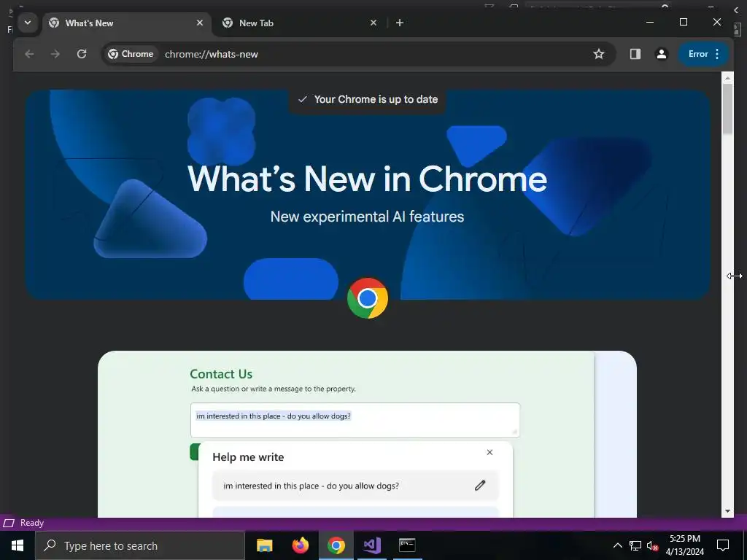Click the 'Your Chrome is up to date' badge

(x=368, y=99)
